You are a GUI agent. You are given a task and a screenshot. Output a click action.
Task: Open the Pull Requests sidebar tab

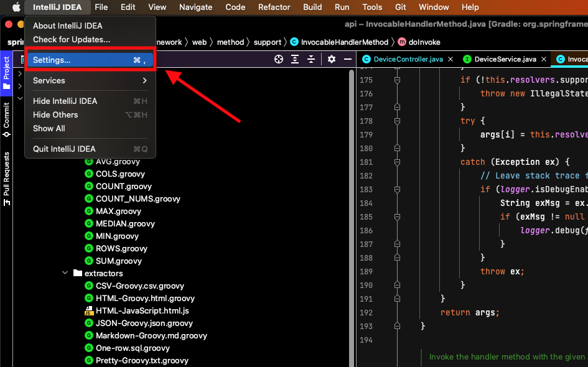coord(6,179)
